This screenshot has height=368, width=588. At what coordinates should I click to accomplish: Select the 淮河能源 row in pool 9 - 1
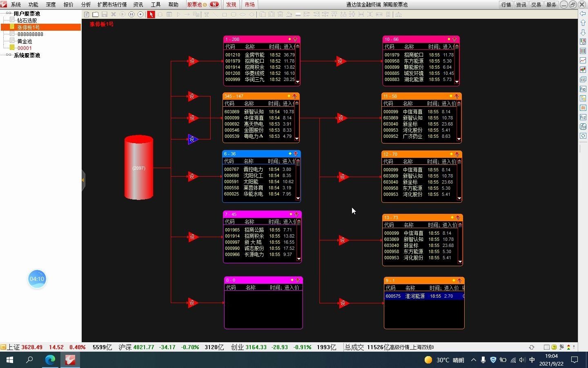click(x=424, y=296)
